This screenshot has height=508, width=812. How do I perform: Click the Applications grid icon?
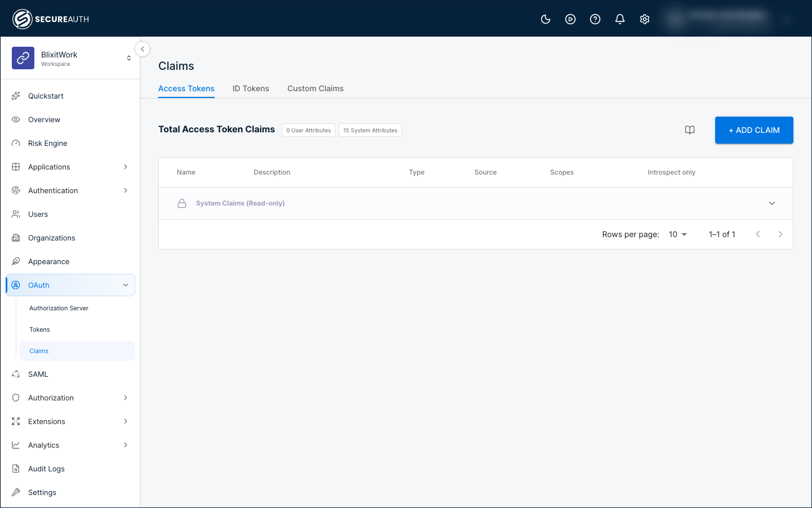click(x=16, y=167)
